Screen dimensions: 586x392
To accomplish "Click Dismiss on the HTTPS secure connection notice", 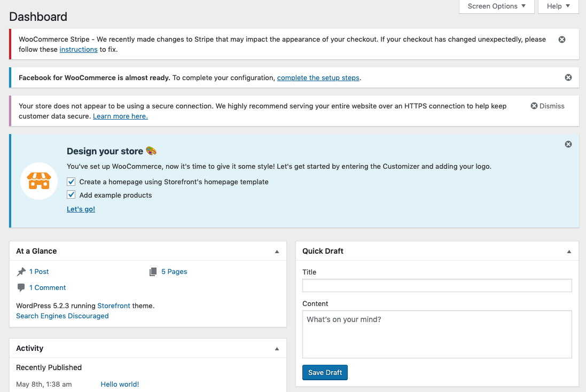I will point(548,106).
